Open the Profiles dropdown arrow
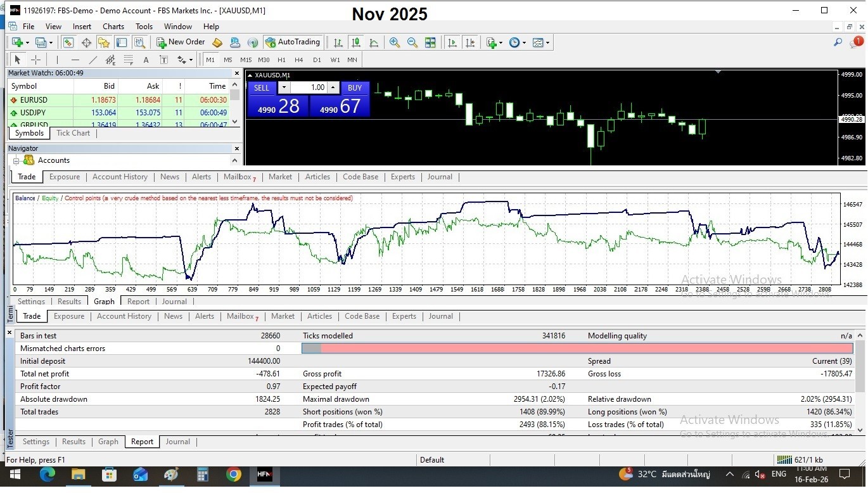Image resolution: width=868 pixels, height=493 pixels. (x=51, y=42)
